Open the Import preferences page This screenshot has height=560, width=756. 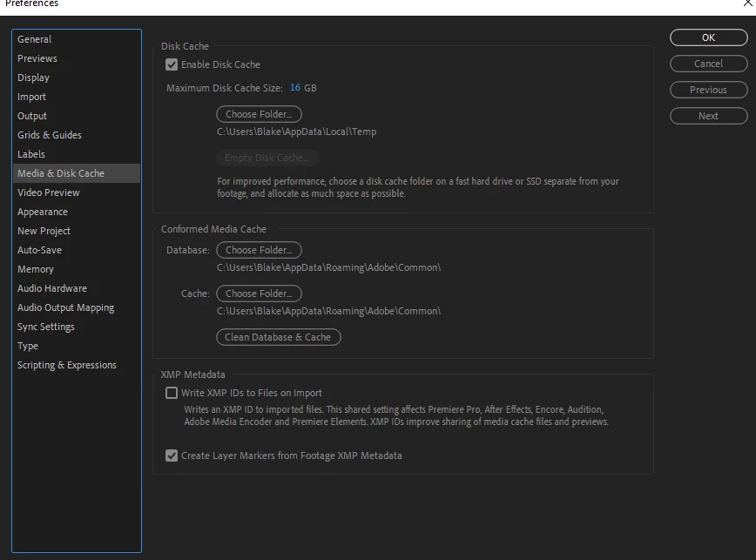(76, 97)
